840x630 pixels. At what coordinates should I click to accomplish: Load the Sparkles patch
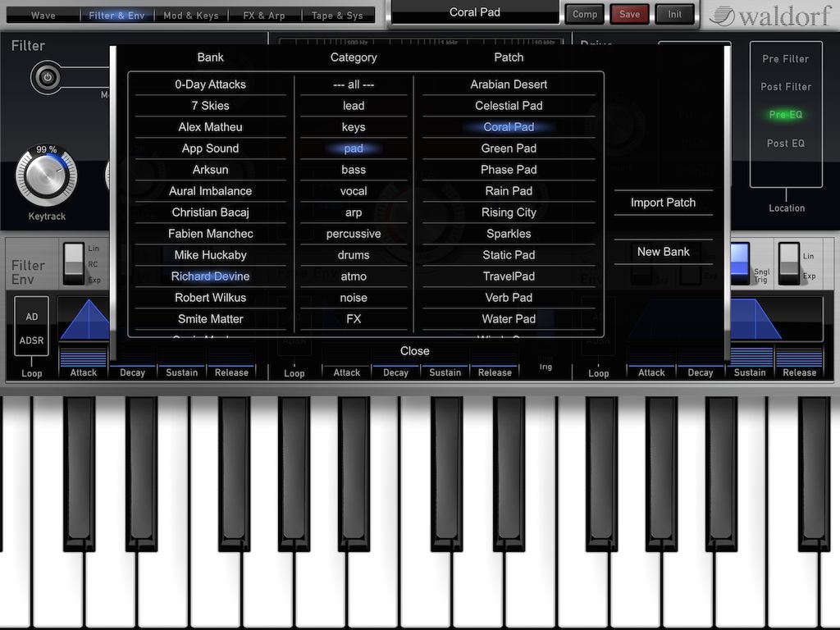click(509, 234)
